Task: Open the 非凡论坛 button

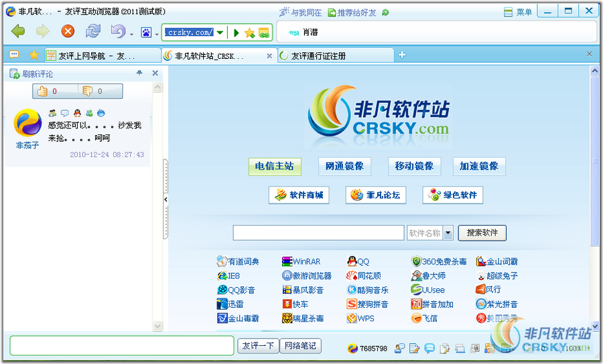Action: [x=376, y=195]
